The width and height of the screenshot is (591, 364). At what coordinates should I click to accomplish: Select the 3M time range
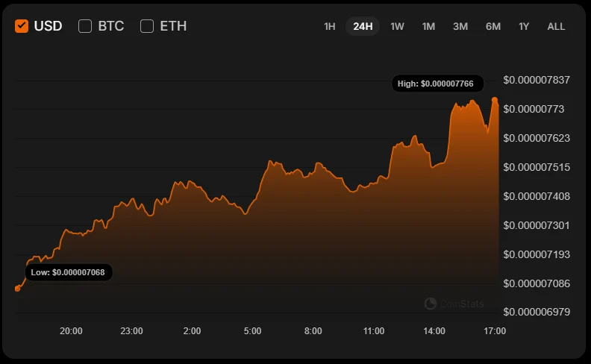coord(460,26)
